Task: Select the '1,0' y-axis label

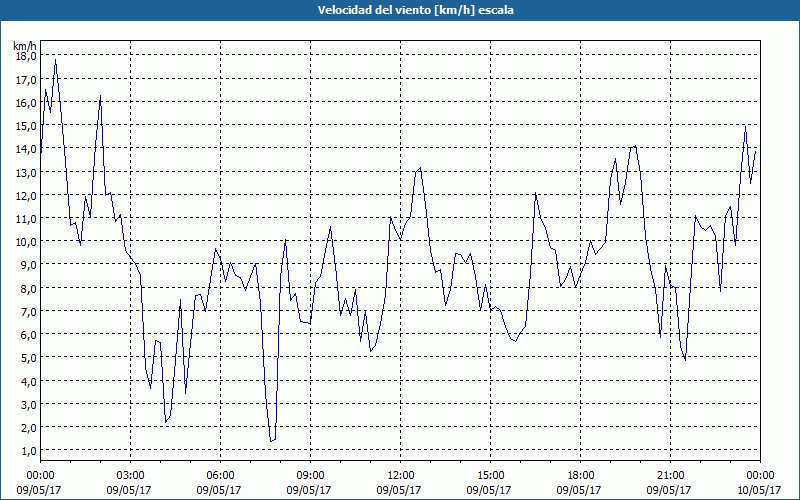Action: pyautogui.click(x=29, y=452)
